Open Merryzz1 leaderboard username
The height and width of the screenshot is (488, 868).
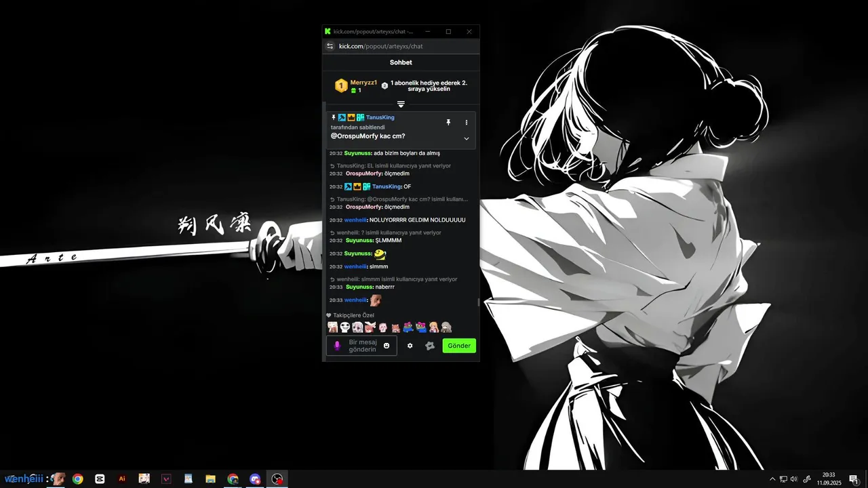coord(363,82)
